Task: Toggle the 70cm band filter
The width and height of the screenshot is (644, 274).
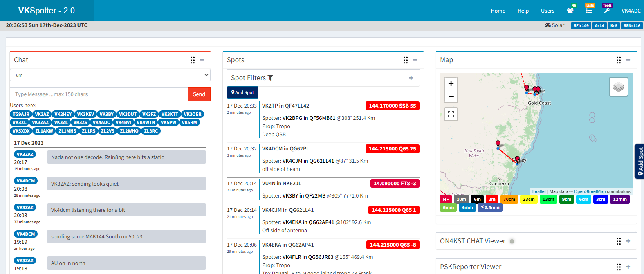Action: [x=509, y=200]
